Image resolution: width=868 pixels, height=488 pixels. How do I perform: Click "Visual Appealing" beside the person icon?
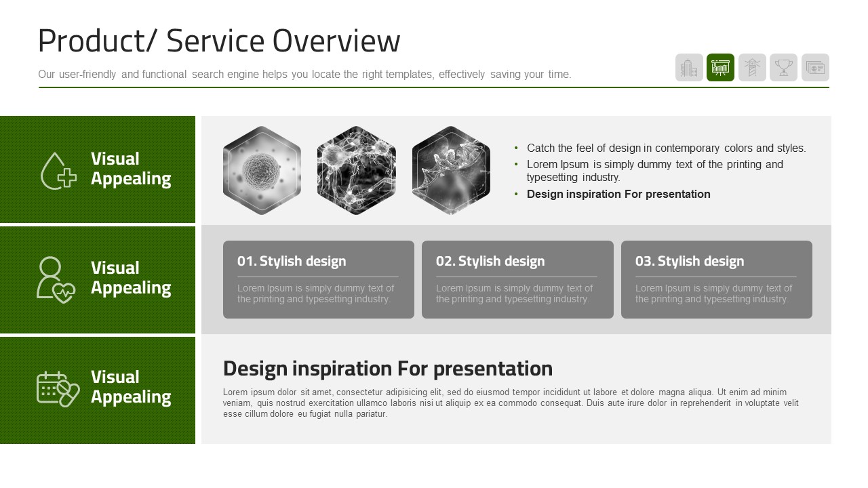131,277
